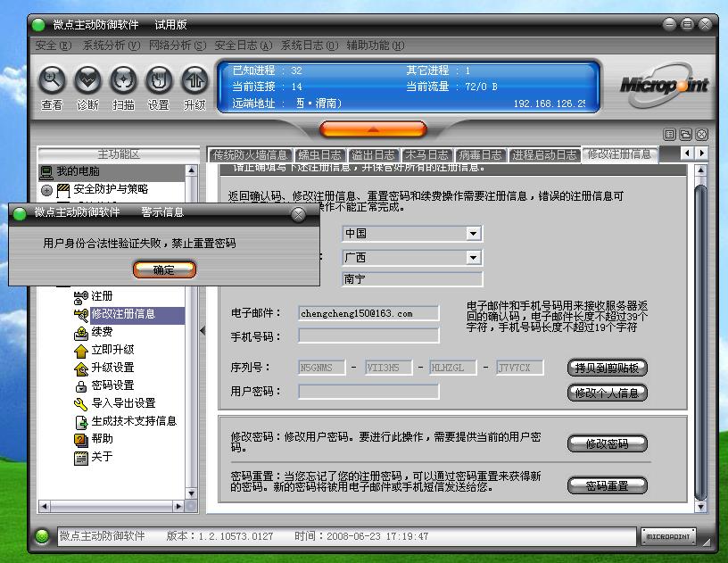Screen dimensions: 728x563
Task: Collapse the left sidebar with the splitter arrow
Action: click(203, 330)
